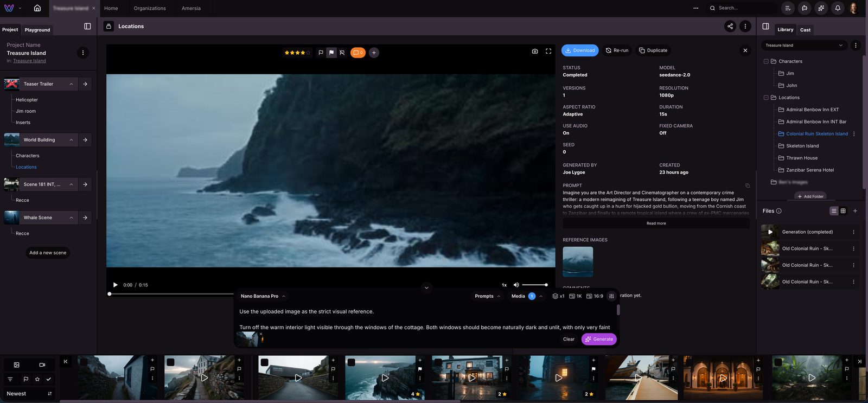The height and width of the screenshot is (403, 868).
Task: Click the purple Generate button
Action: pos(599,339)
